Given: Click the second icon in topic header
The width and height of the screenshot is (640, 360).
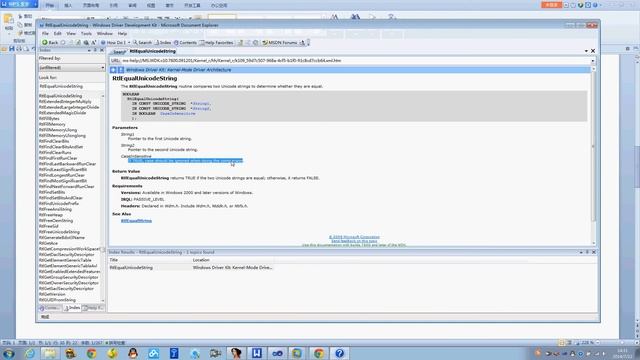Looking at the screenshot, I should pyautogui.click(x=120, y=70).
